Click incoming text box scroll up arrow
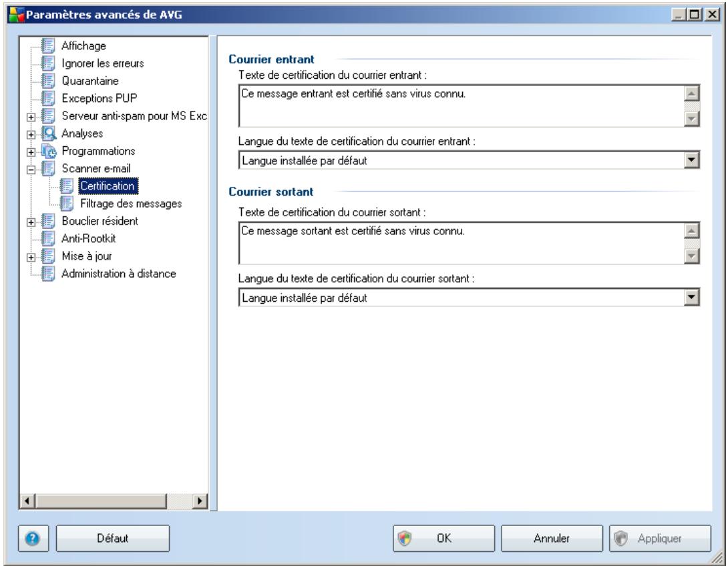The height and width of the screenshot is (566, 728). 692,93
